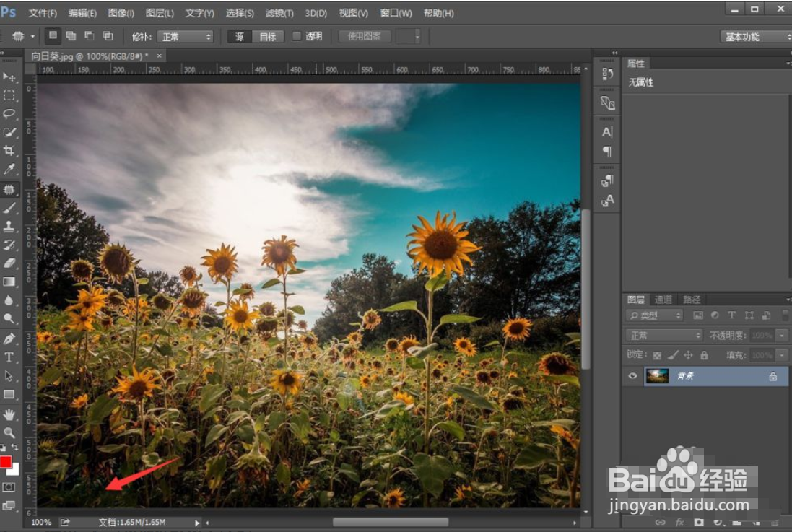The image size is (792, 532).
Task: Switch to the 通道 tab
Action: [x=663, y=300]
